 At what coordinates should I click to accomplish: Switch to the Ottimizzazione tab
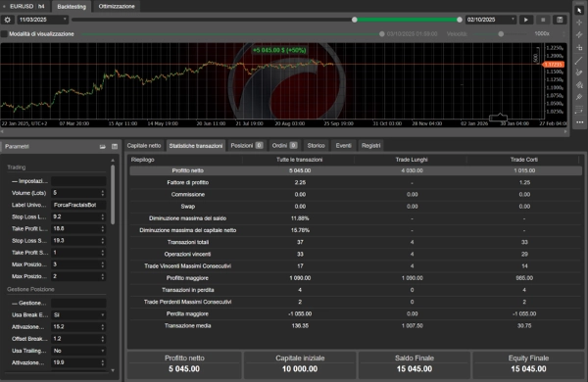point(117,7)
